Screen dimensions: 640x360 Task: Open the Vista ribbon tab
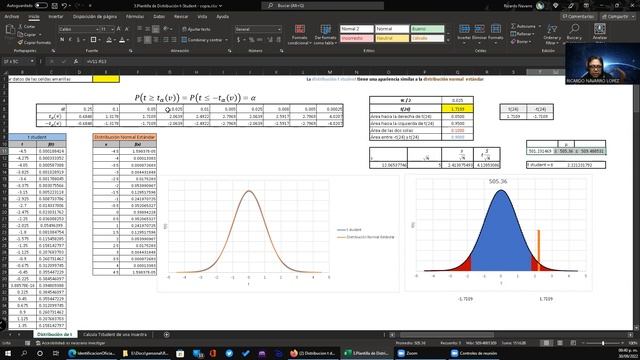coord(202,17)
